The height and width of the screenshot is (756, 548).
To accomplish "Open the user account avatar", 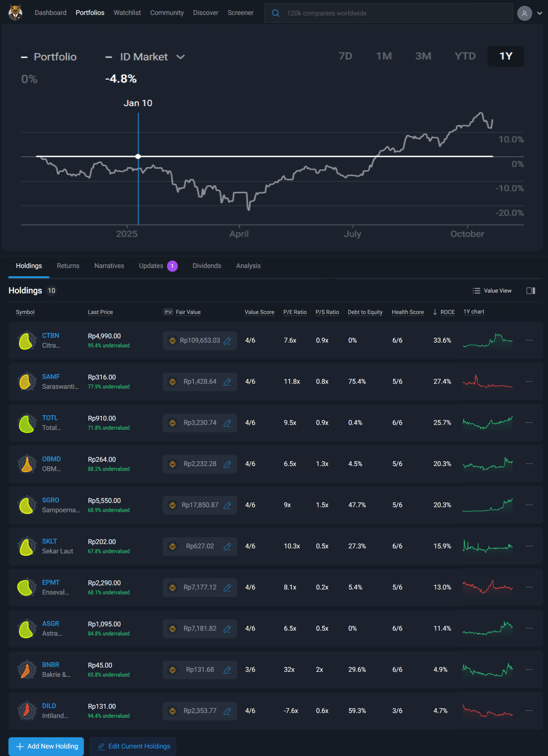I will click(x=524, y=13).
